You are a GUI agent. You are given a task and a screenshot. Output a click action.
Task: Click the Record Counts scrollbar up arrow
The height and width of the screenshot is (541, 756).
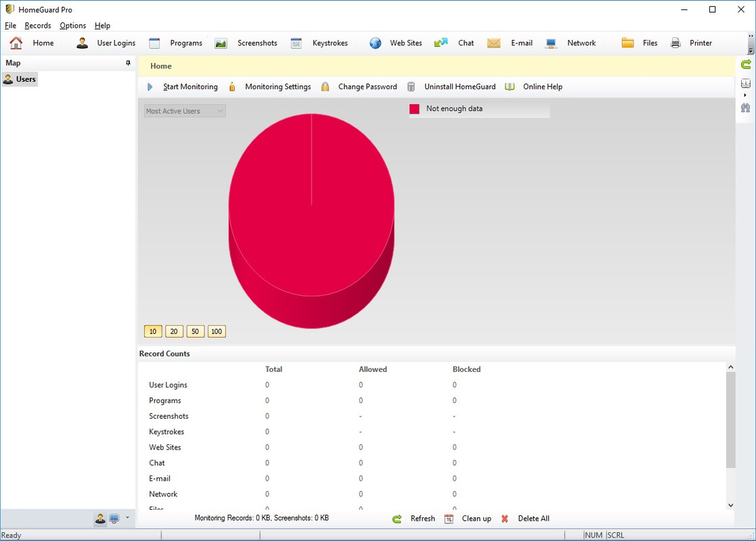tap(730, 367)
